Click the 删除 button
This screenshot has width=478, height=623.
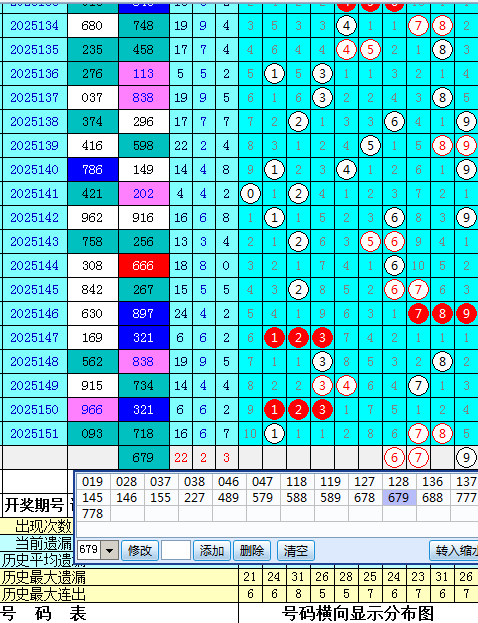pyautogui.click(x=252, y=550)
